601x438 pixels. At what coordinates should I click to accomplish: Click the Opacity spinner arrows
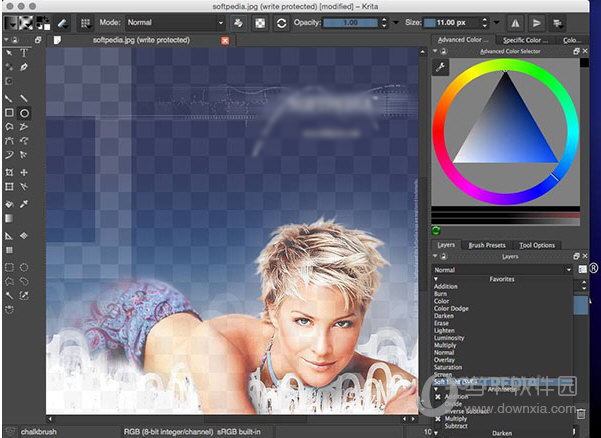384,23
